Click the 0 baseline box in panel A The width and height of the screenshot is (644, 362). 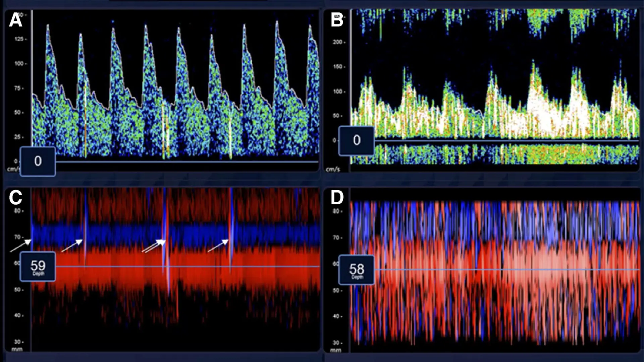(x=38, y=161)
